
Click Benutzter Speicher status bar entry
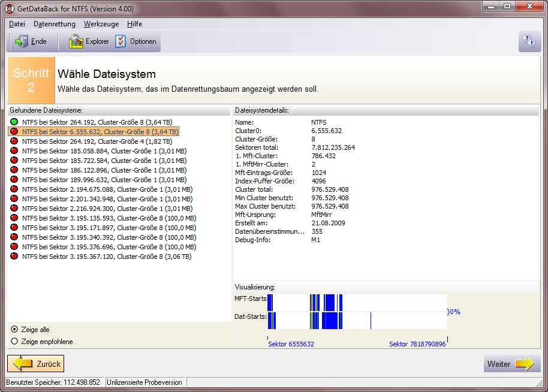(x=53, y=382)
